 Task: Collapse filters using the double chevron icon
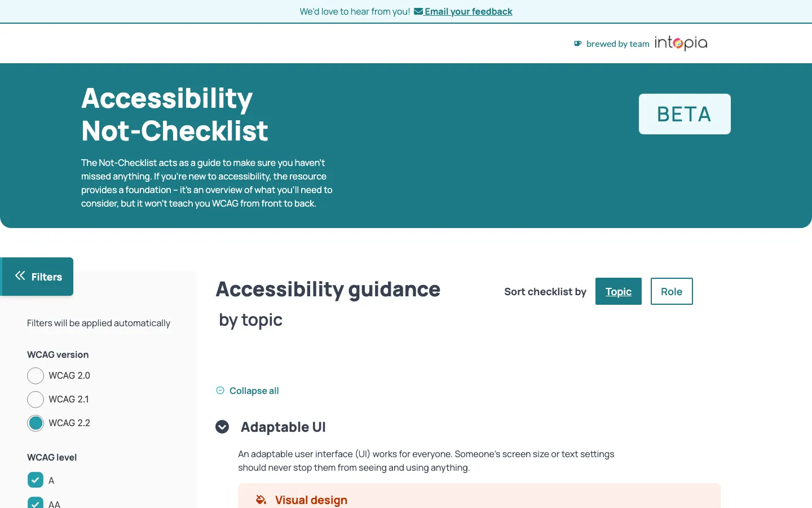[x=20, y=276]
